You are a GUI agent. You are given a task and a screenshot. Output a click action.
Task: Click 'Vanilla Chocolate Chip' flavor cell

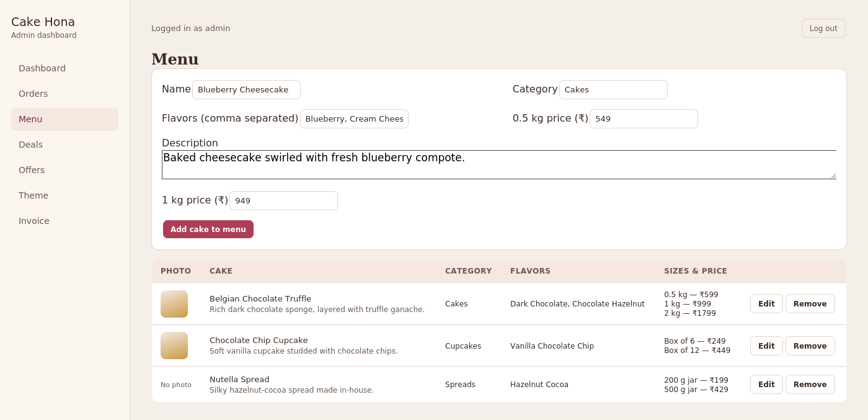click(552, 346)
